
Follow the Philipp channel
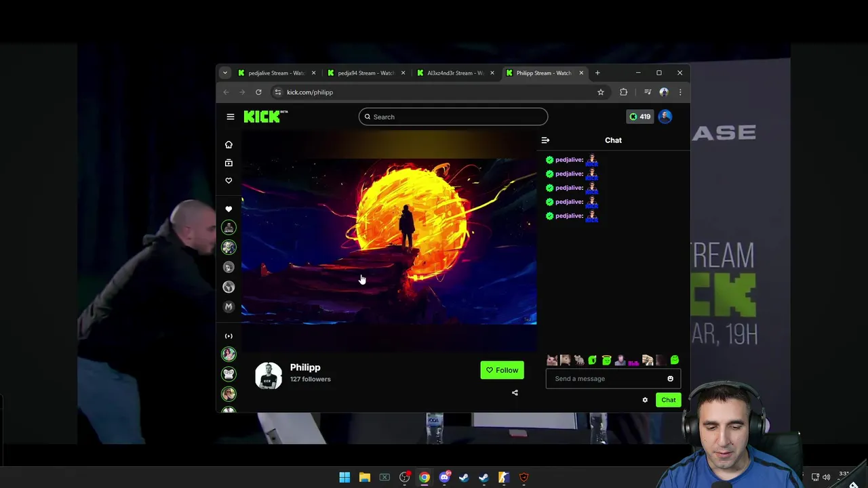[x=502, y=370]
